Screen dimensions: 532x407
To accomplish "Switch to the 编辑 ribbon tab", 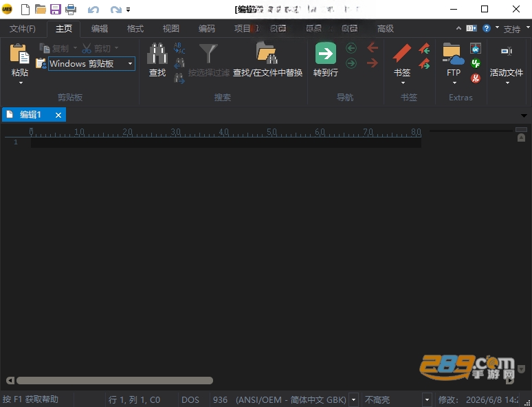I will pos(100,29).
